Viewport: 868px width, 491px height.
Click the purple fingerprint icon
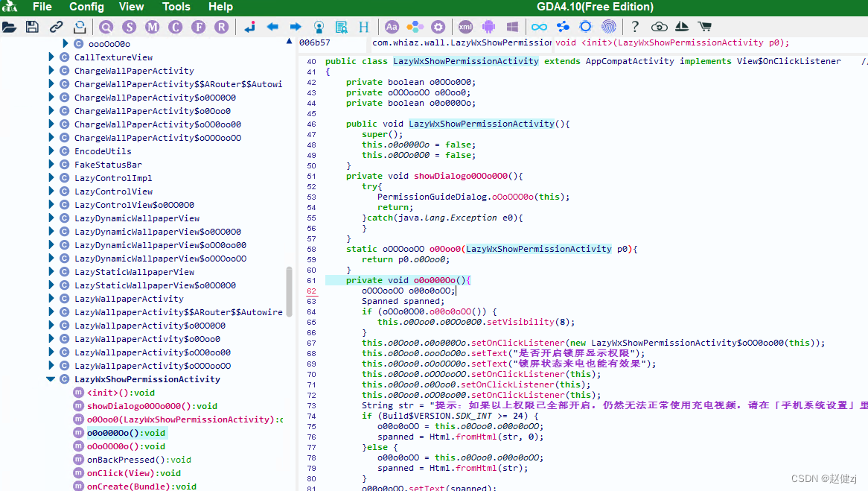click(x=609, y=27)
